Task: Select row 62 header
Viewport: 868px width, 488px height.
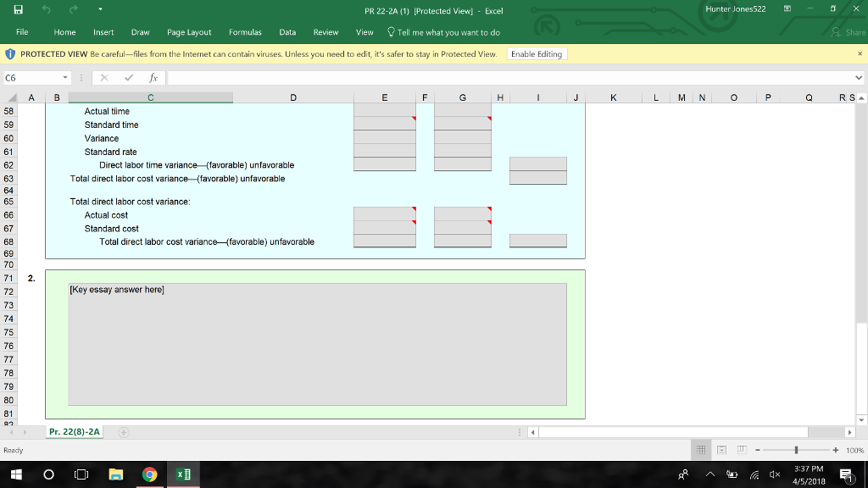Action: pos(8,165)
